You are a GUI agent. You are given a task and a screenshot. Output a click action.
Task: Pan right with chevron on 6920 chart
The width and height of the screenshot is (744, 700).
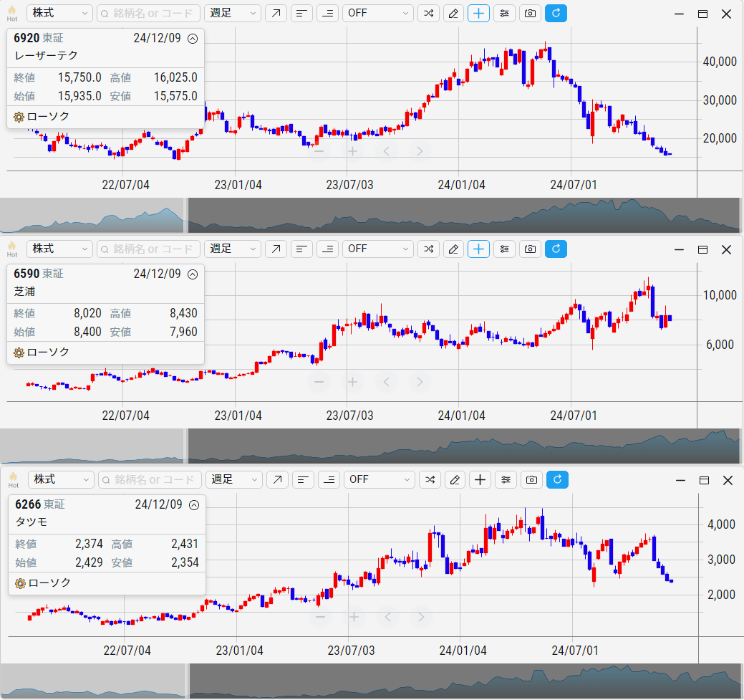pos(420,151)
